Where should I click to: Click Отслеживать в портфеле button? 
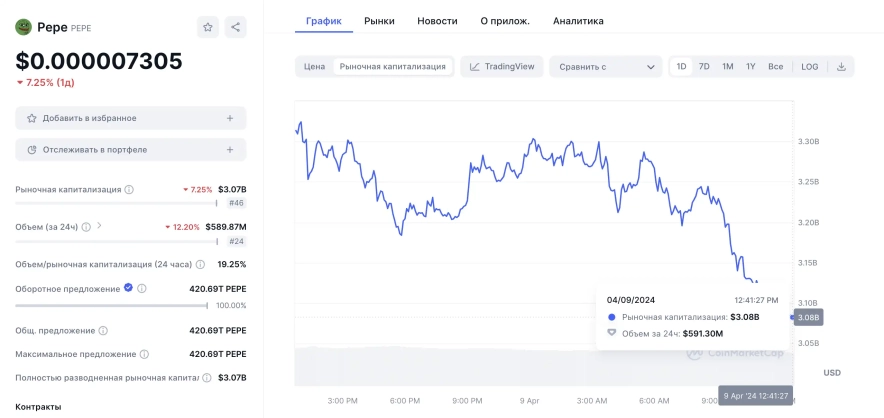pos(130,150)
